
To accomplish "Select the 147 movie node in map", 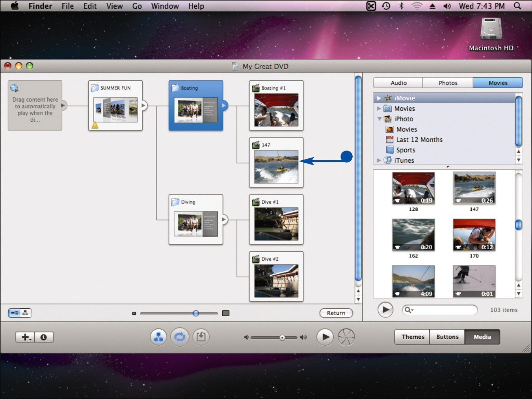I will (x=276, y=162).
